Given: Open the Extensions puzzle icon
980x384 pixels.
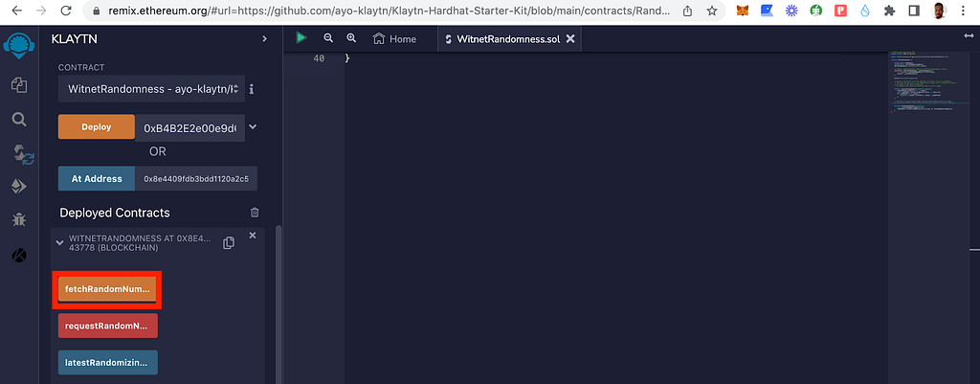Looking at the screenshot, I should click(890, 11).
